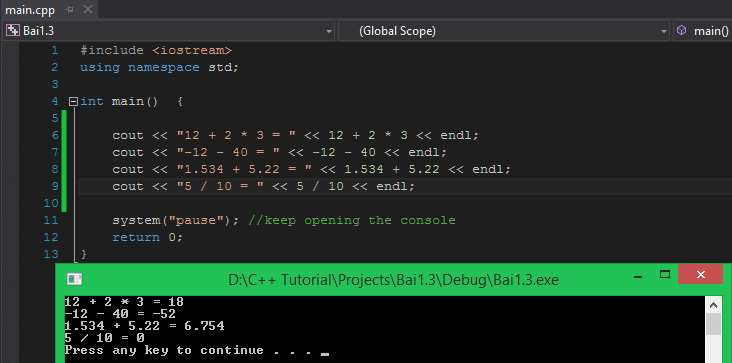
Task: Close the Bai1.3.exe console window
Action: point(700,274)
